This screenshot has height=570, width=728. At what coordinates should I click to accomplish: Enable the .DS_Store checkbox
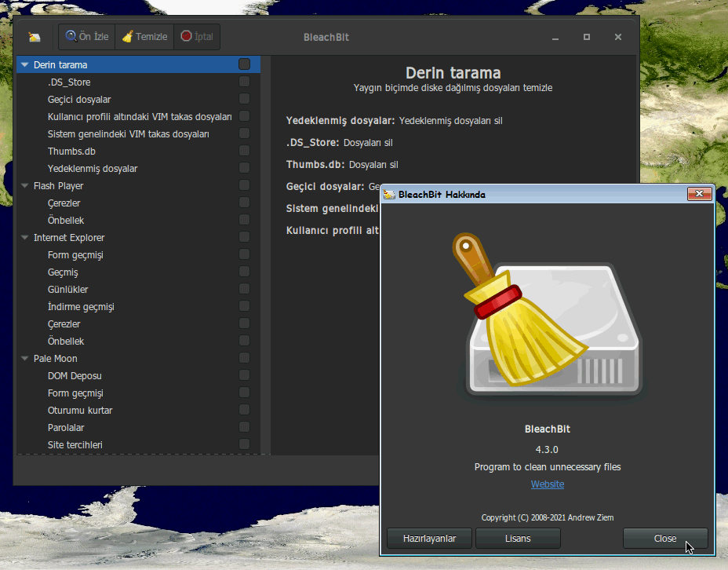(x=244, y=82)
